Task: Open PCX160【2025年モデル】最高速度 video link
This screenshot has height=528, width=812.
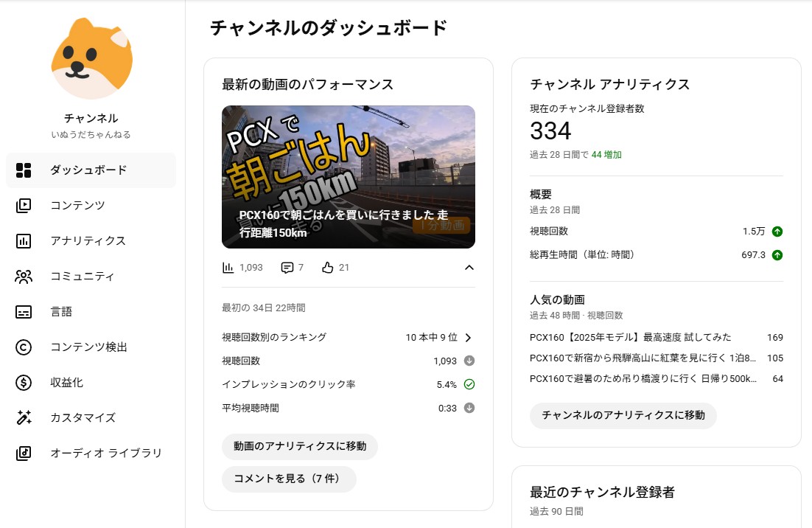Action: pyautogui.click(x=630, y=338)
